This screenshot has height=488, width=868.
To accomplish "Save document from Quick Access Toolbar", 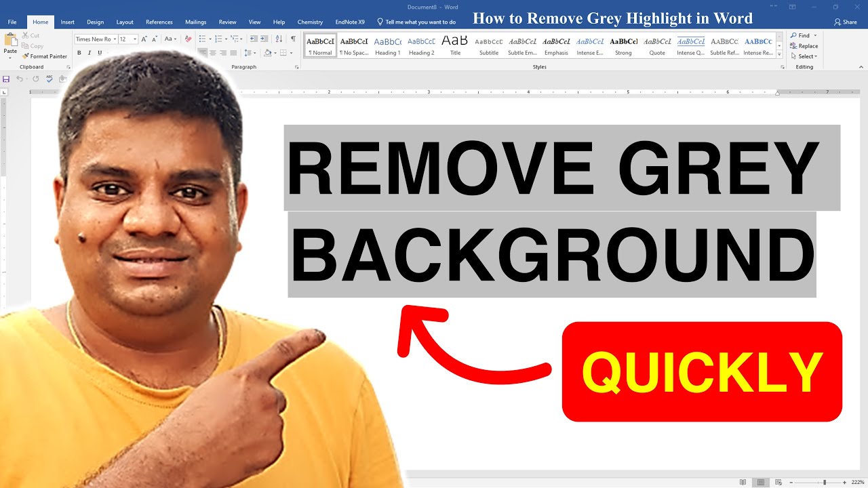I will click(x=6, y=79).
